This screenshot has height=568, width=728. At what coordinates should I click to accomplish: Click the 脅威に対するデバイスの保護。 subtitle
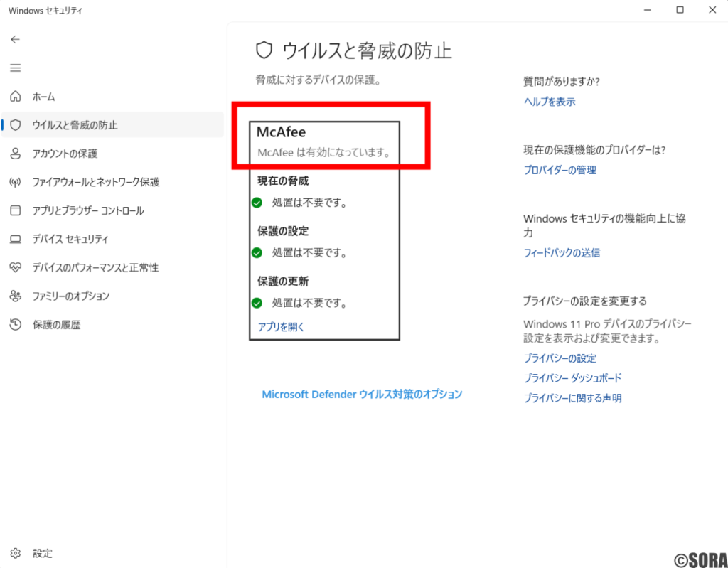pos(318,80)
